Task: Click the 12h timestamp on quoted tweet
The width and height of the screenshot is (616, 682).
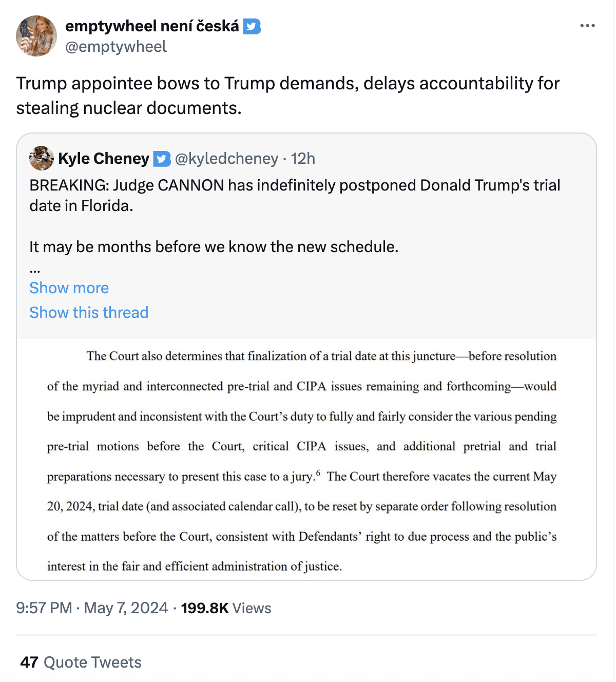Action: [x=303, y=159]
